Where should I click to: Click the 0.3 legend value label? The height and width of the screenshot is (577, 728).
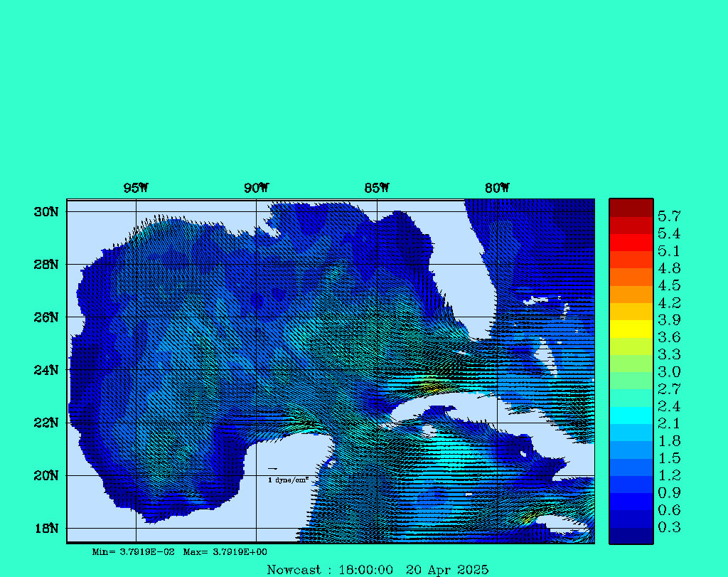coord(669,527)
